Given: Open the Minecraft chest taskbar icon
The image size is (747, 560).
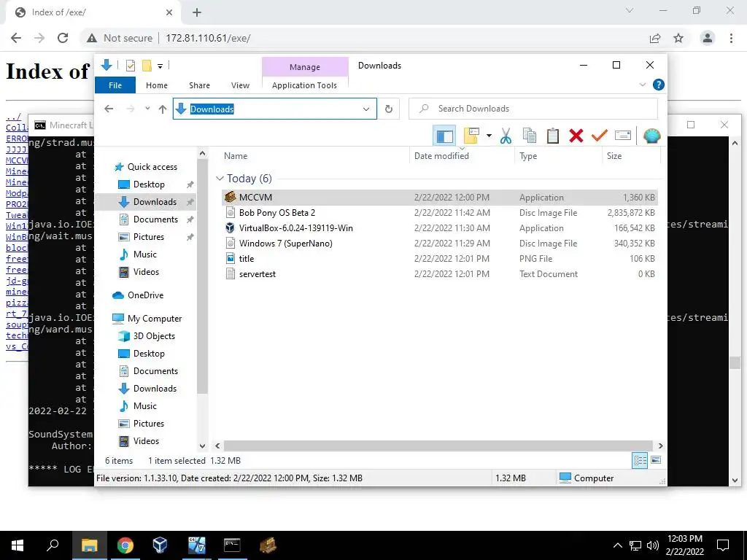Looking at the screenshot, I should [x=268, y=545].
